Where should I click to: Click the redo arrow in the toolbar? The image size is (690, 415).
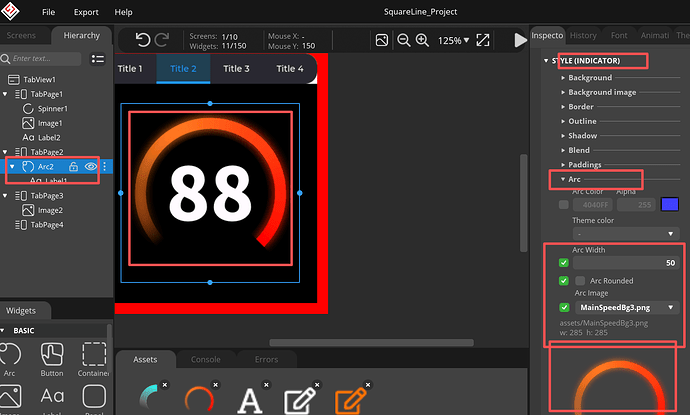tap(164, 40)
